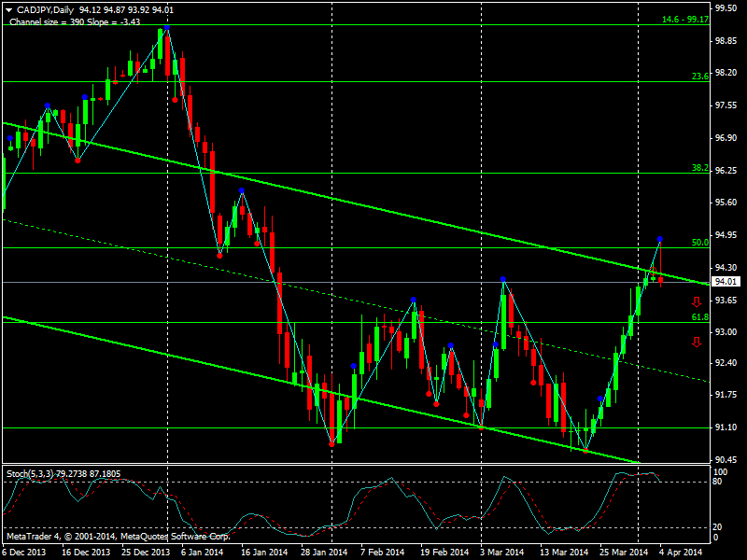Viewport: 747px width, 560px height.
Task: Click the '7 Feb 2014' date label
Action: tap(383, 552)
